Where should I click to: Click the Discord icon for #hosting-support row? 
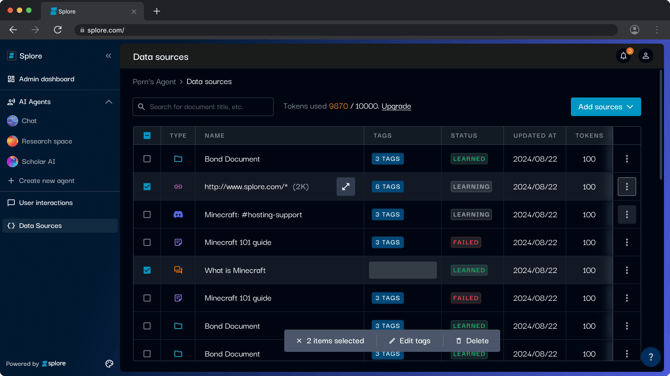point(178,214)
